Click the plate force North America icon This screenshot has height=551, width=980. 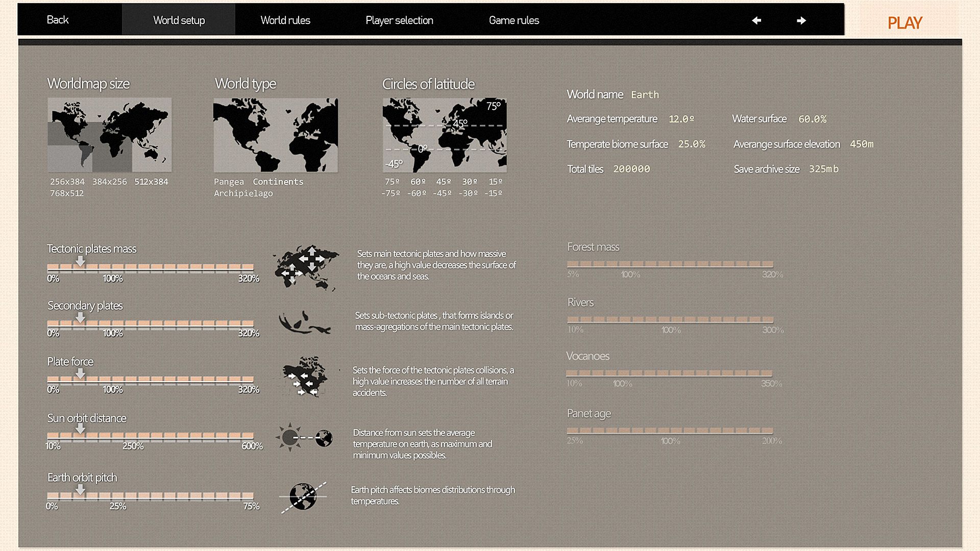(305, 377)
